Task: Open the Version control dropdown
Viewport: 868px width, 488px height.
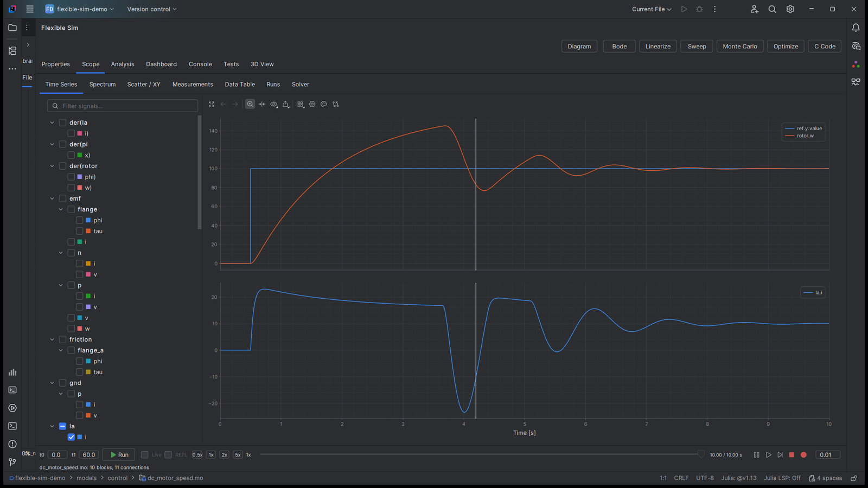Action: pos(152,9)
